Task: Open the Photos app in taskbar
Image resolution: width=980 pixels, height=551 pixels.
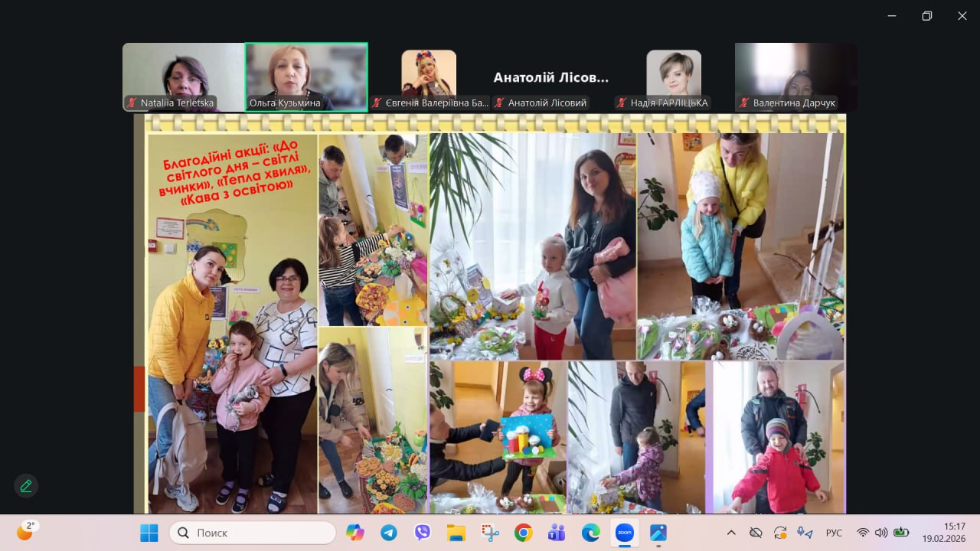Action: coord(658,533)
